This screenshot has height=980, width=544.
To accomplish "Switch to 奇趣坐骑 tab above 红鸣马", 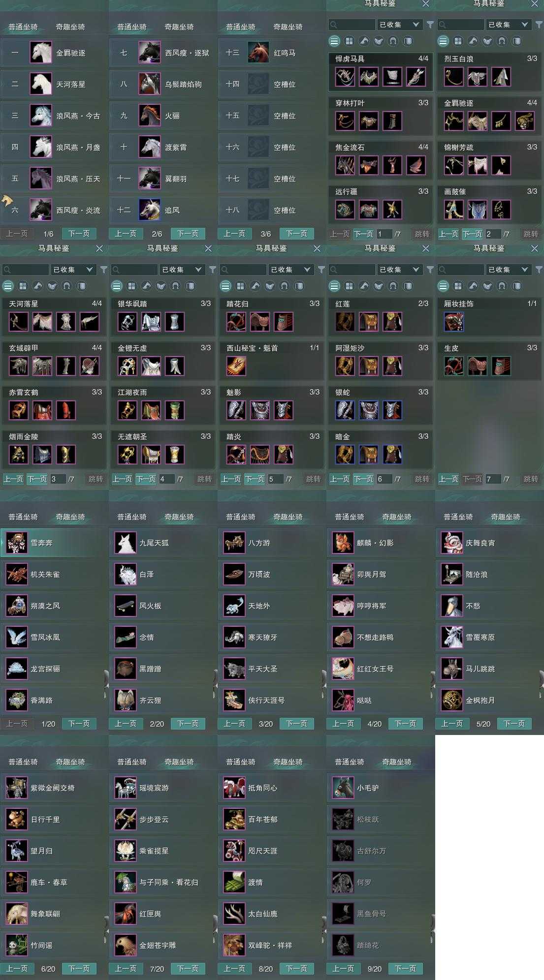I will (x=288, y=27).
